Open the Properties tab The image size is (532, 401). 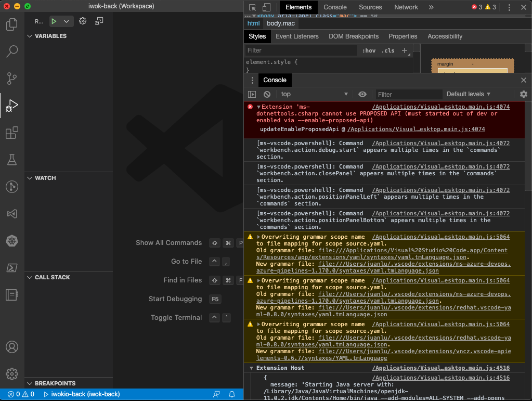[x=403, y=36]
